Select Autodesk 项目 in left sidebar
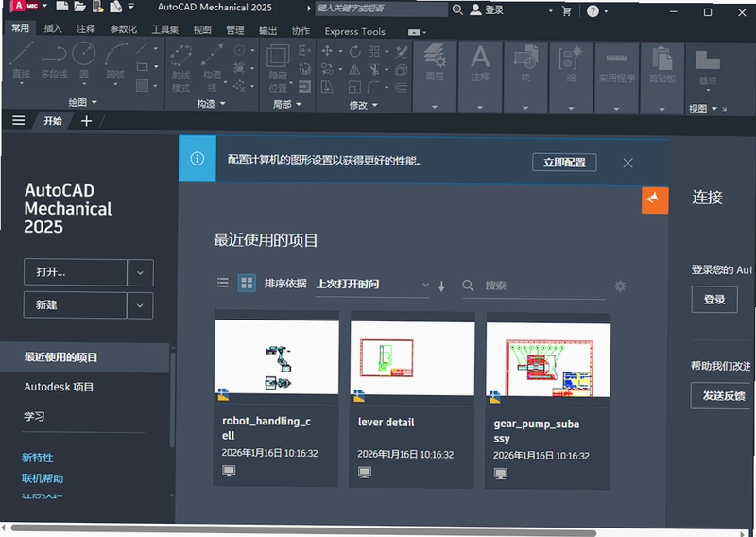The height and width of the screenshot is (537, 756). (x=59, y=387)
